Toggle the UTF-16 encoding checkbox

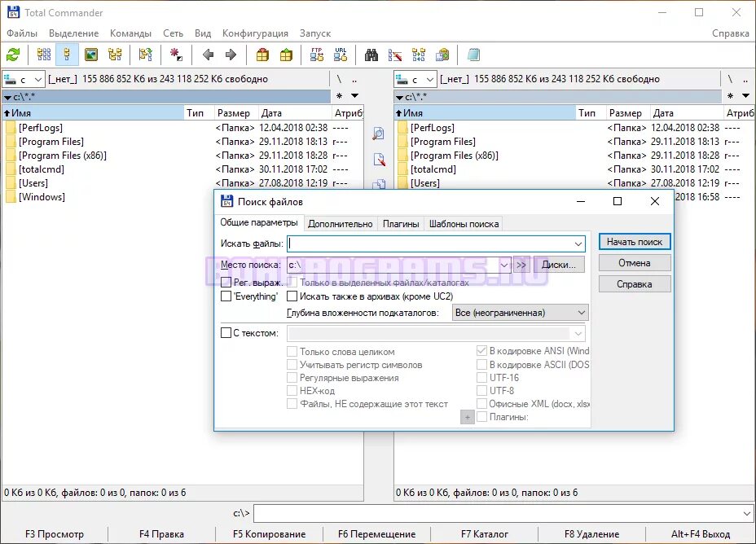[481, 377]
